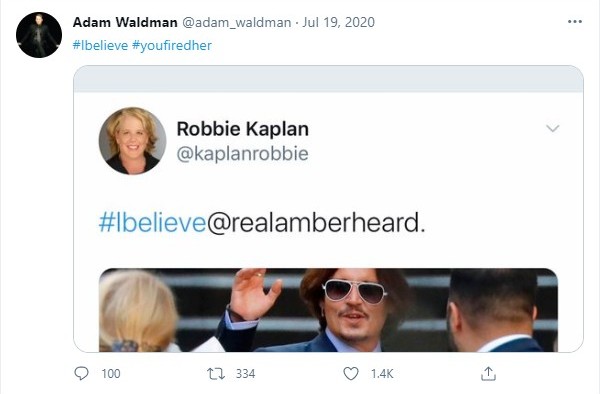Click the large #Ibelieve hashtag in quote
The image size is (600, 394).
pyautogui.click(x=153, y=223)
